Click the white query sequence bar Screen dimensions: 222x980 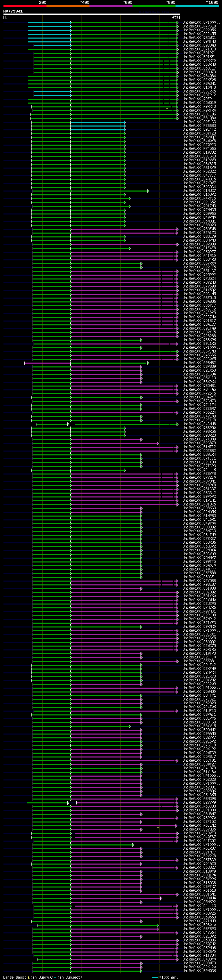[x=91, y=15]
